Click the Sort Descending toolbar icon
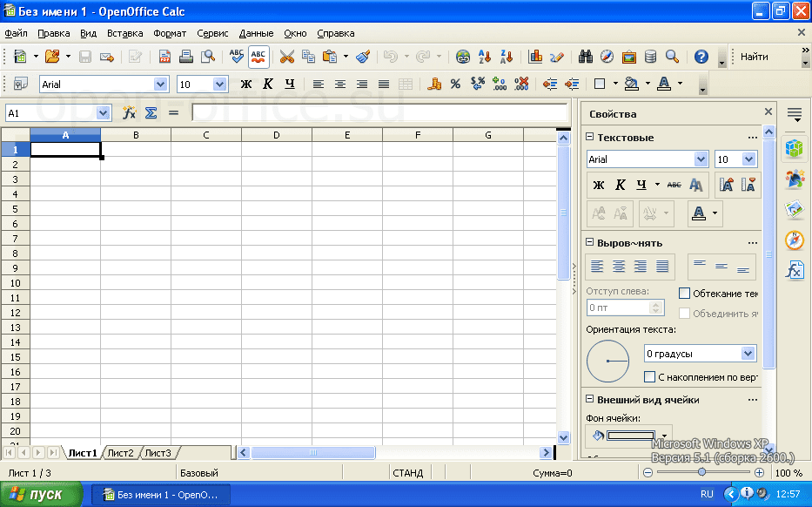812x507 pixels. (x=507, y=57)
